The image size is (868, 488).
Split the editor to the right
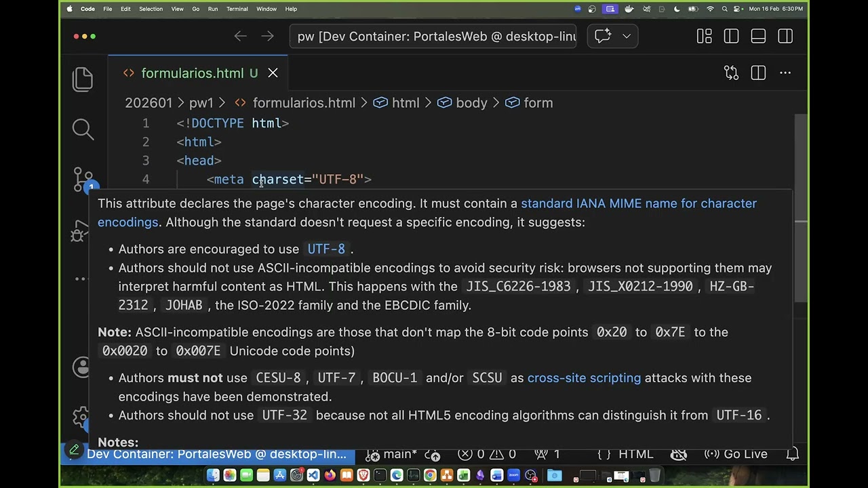click(758, 73)
